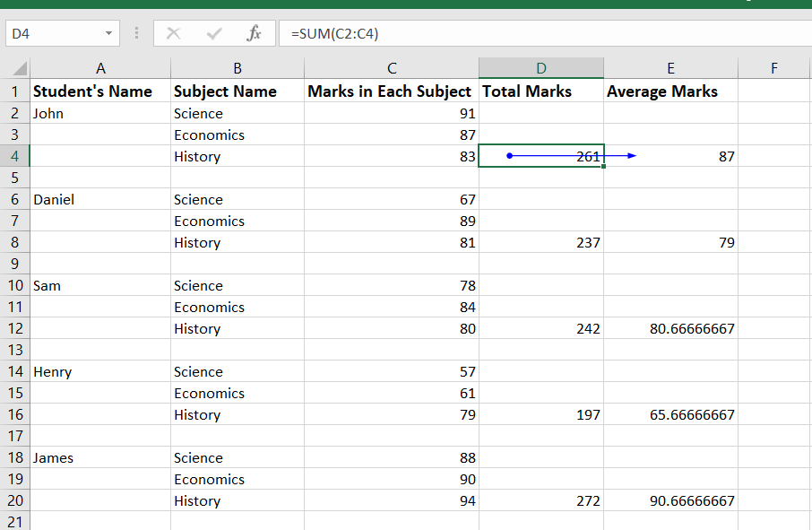Click the Insert Function fx icon

(254, 33)
